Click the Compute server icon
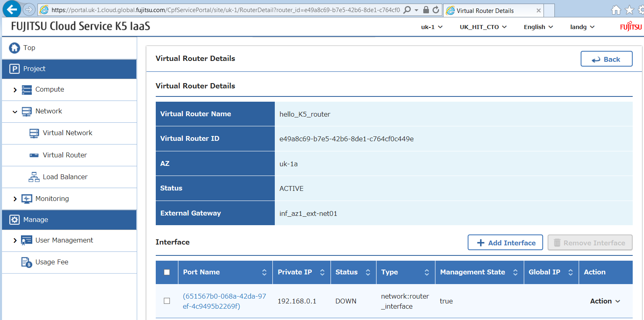The image size is (644, 320). tap(27, 90)
